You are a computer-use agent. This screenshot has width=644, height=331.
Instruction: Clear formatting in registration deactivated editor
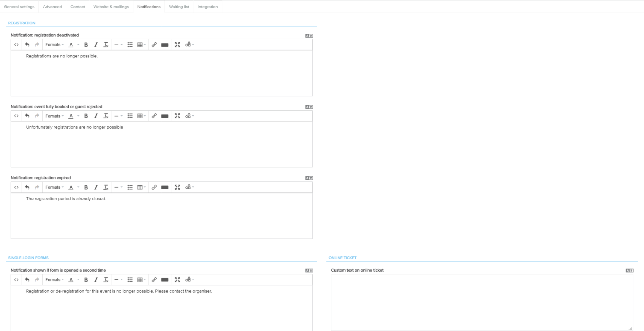click(x=106, y=45)
